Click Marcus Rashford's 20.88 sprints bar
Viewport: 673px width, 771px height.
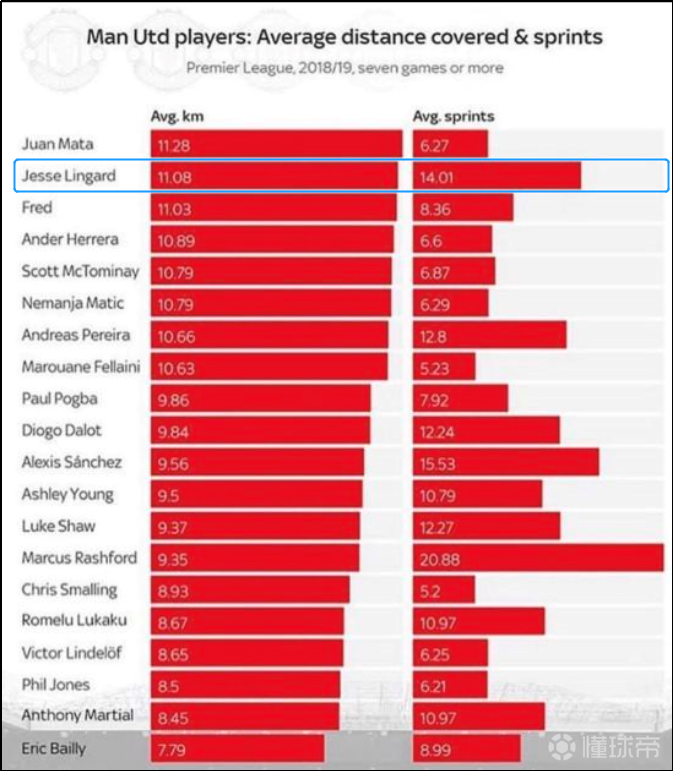(x=537, y=558)
